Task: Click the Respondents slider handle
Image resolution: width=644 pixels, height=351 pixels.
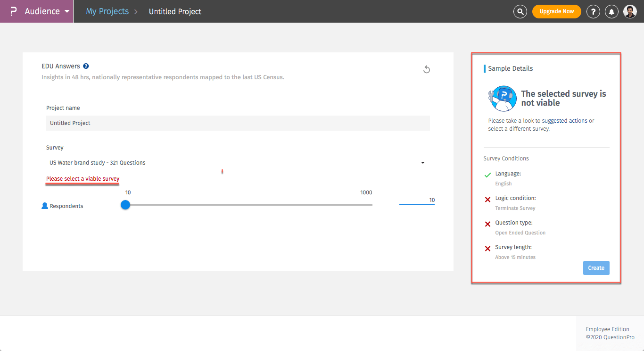Action: (x=125, y=205)
